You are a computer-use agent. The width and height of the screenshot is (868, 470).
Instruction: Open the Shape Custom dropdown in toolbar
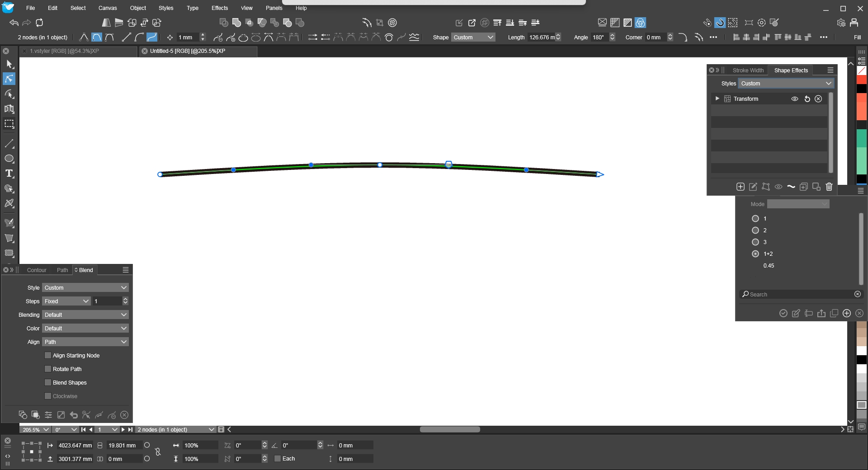coord(473,38)
